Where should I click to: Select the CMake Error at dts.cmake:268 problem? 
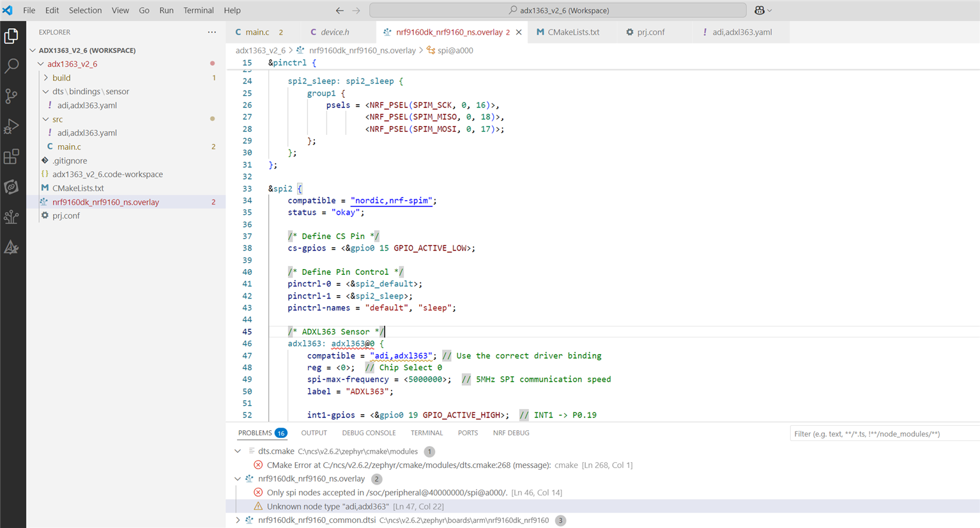(603, 465)
